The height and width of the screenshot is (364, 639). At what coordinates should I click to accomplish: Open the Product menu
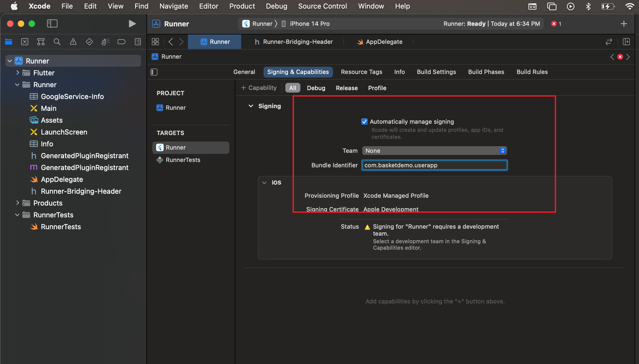[242, 6]
